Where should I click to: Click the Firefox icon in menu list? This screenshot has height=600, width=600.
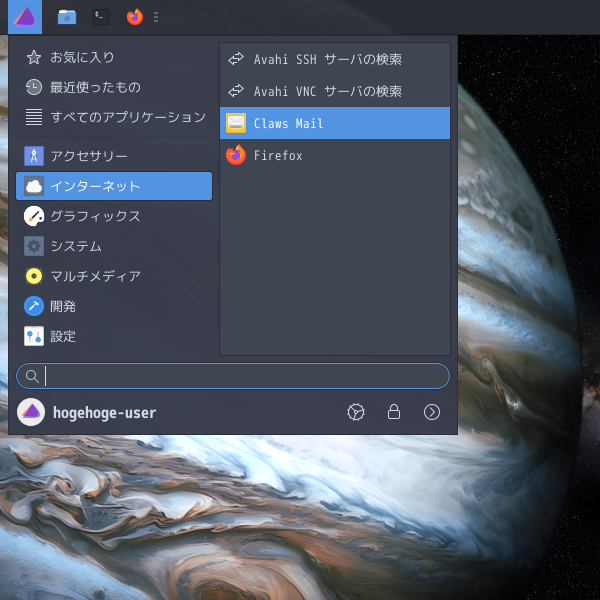236,155
